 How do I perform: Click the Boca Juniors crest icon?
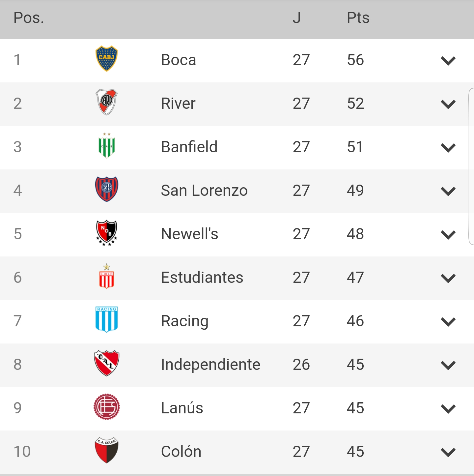click(x=106, y=59)
